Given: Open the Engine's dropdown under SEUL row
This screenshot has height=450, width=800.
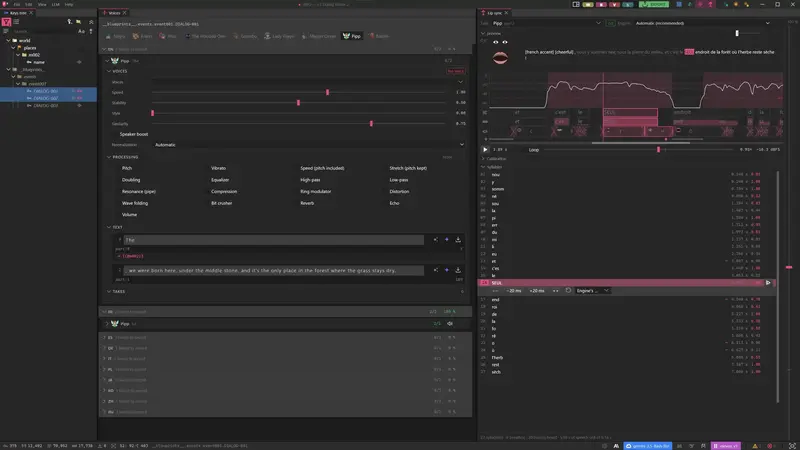Looking at the screenshot, I should click(x=592, y=291).
